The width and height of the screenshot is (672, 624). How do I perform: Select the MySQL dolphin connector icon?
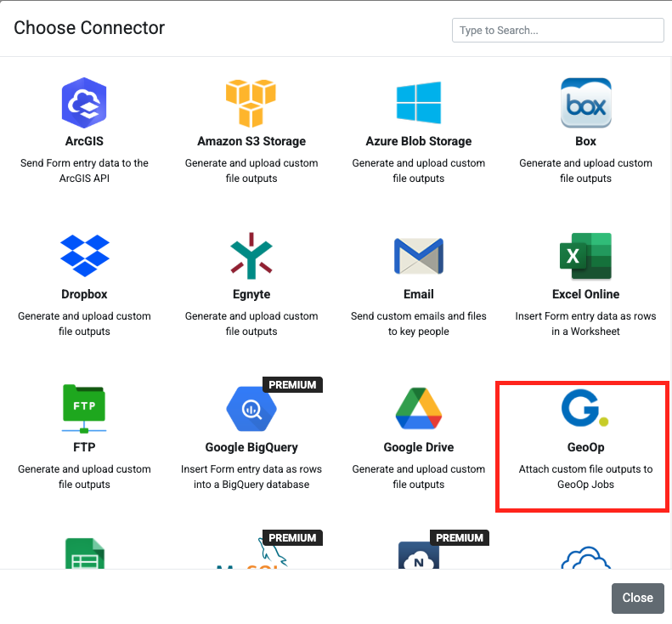click(251, 555)
